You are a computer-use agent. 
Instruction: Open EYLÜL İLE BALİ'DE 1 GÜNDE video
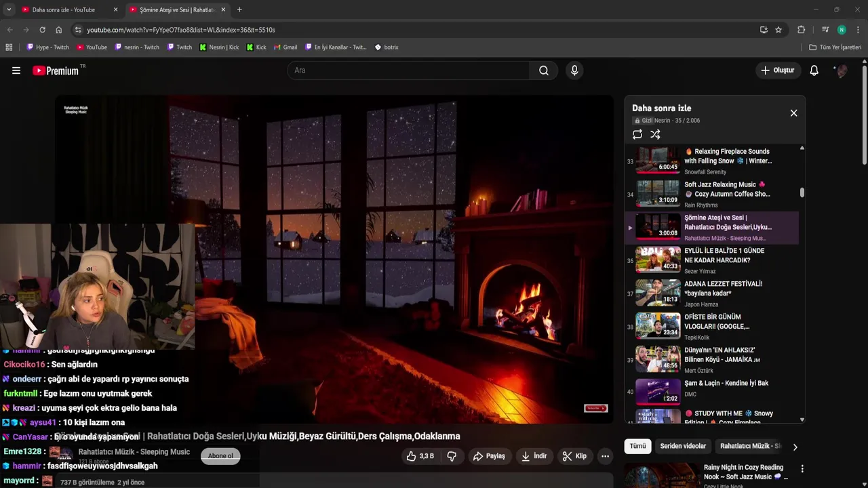pos(712,260)
